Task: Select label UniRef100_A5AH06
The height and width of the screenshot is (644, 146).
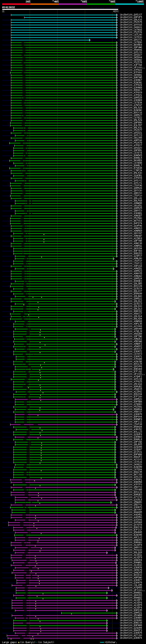Action: (131, 50)
